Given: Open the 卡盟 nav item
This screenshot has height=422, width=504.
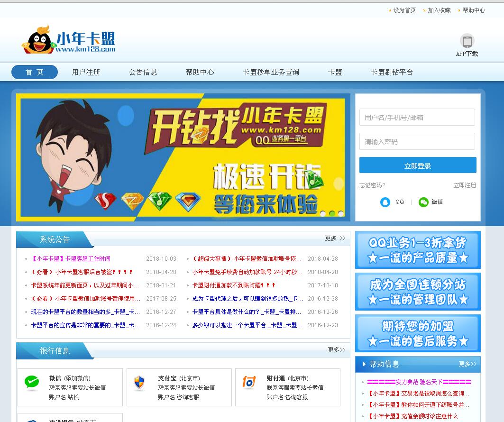Looking at the screenshot, I should pos(335,72).
